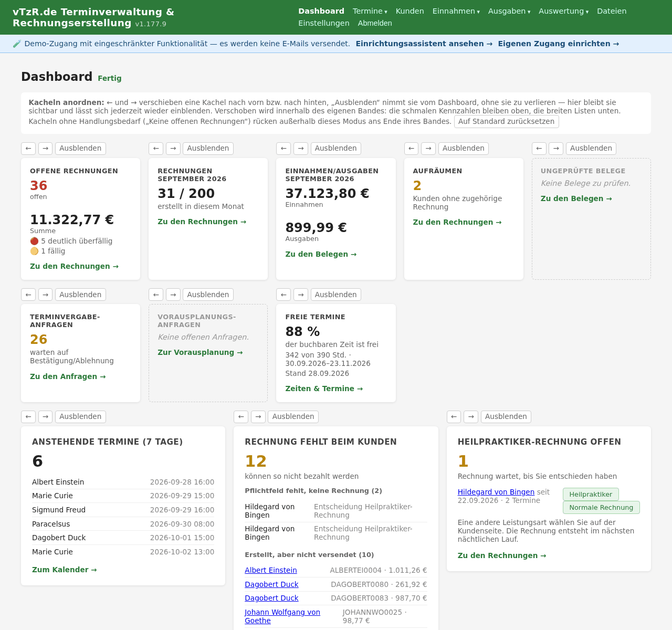This screenshot has height=630, width=672.
Task: Click the right arrow above the Aufräumen tile
Action: coord(428,149)
